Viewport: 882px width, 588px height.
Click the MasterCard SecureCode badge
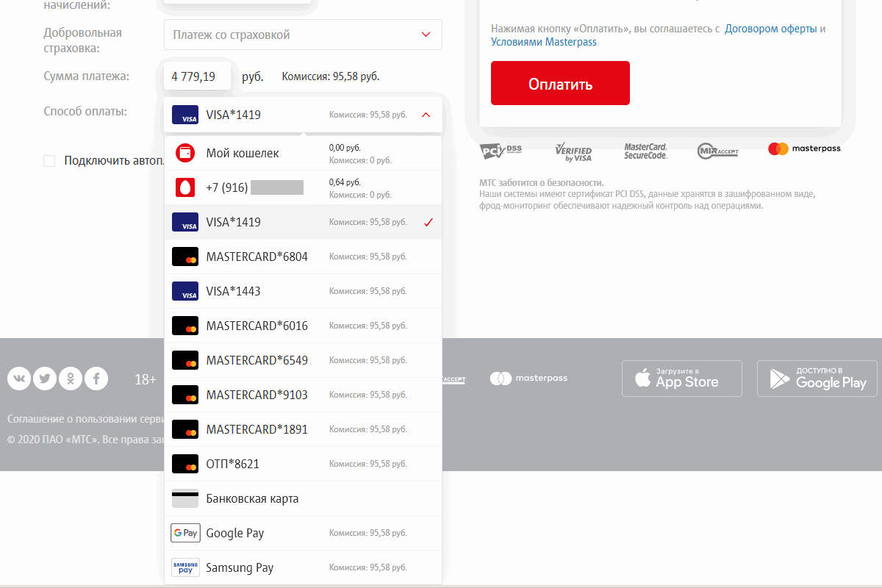click(645, 151)
